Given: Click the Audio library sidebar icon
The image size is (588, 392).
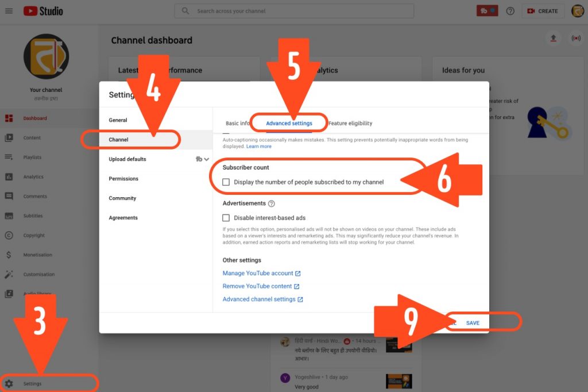Looking at the screenshot, I should click(x=9, y=294).
